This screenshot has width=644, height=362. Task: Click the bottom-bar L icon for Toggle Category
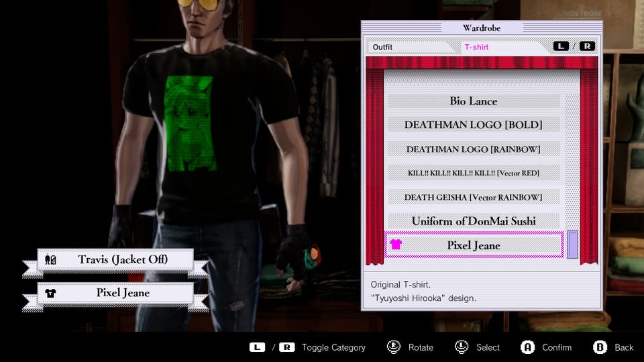point(257,347)
